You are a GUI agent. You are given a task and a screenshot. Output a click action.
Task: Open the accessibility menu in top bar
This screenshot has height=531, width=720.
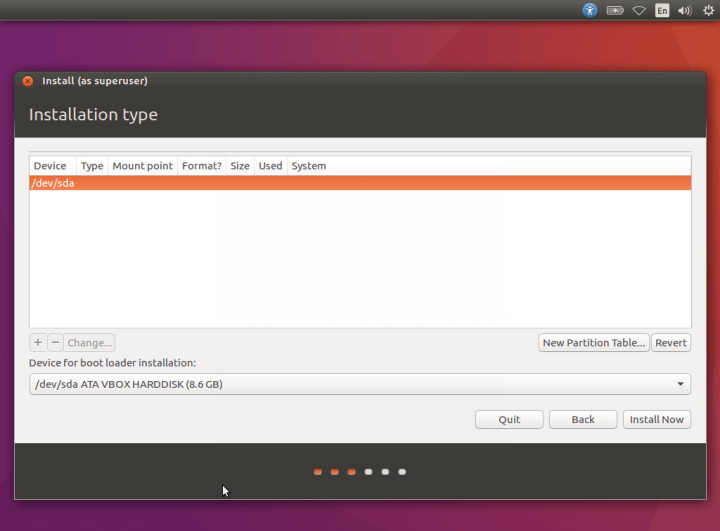coord(590,10)
